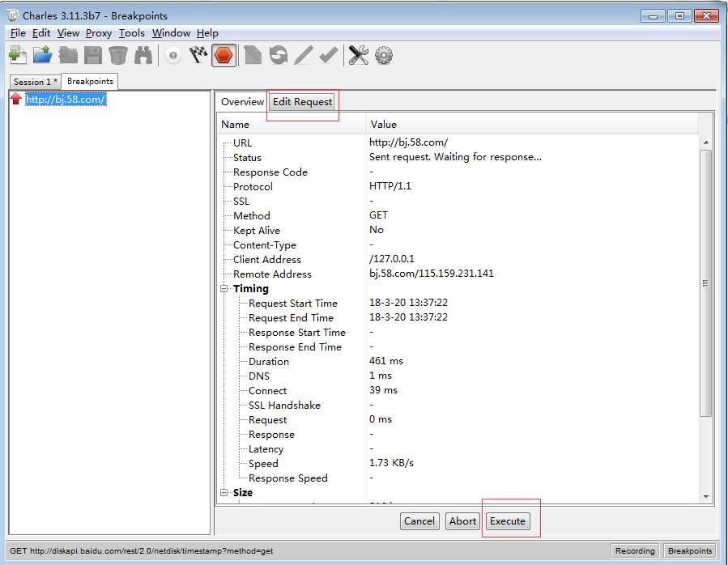Open Find using the binoculars icon
The width and height of the screenshot is (728, 565).
pyautogui.click(x=143, y=55)
